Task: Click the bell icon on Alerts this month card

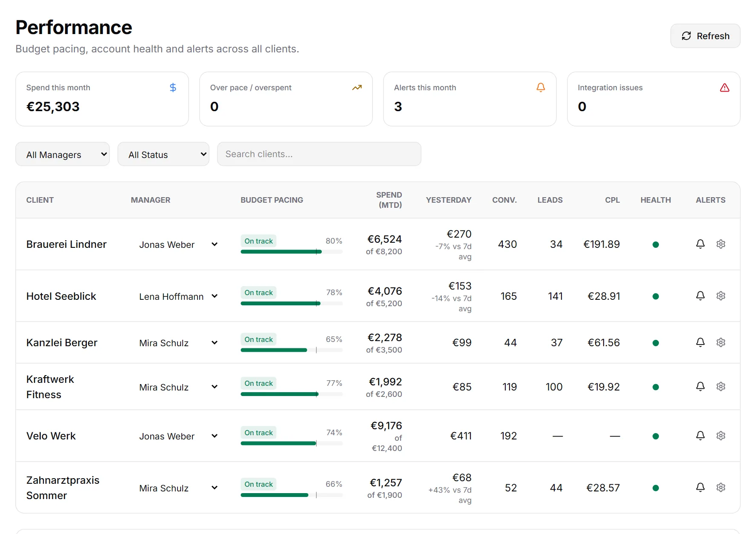Action: pyautogui.click(x=541, y=87)
